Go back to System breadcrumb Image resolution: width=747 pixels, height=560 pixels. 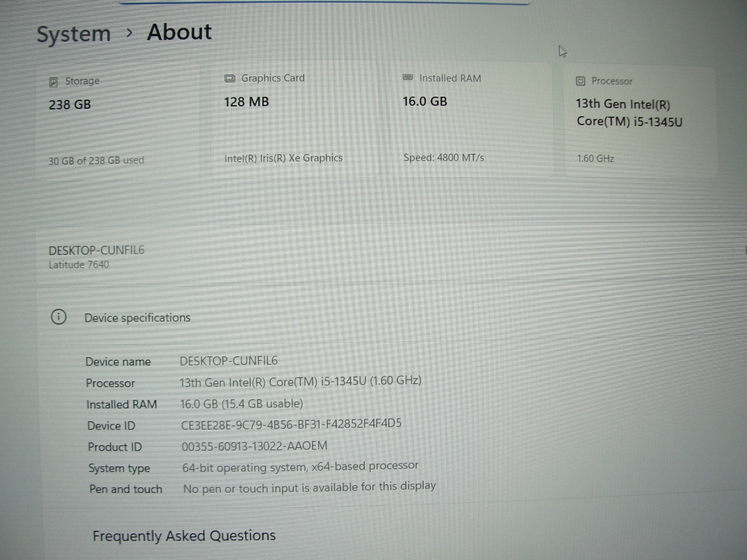[74, 34]
